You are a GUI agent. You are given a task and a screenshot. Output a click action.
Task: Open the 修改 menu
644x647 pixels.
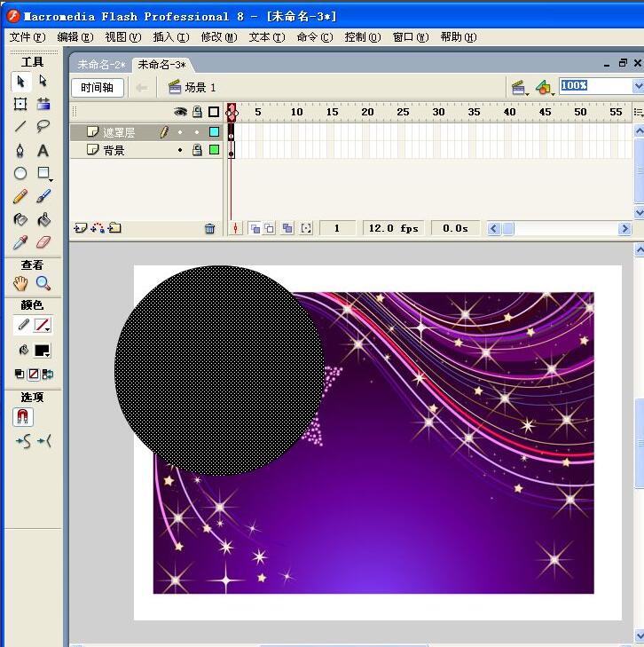(x=219, y=37)
